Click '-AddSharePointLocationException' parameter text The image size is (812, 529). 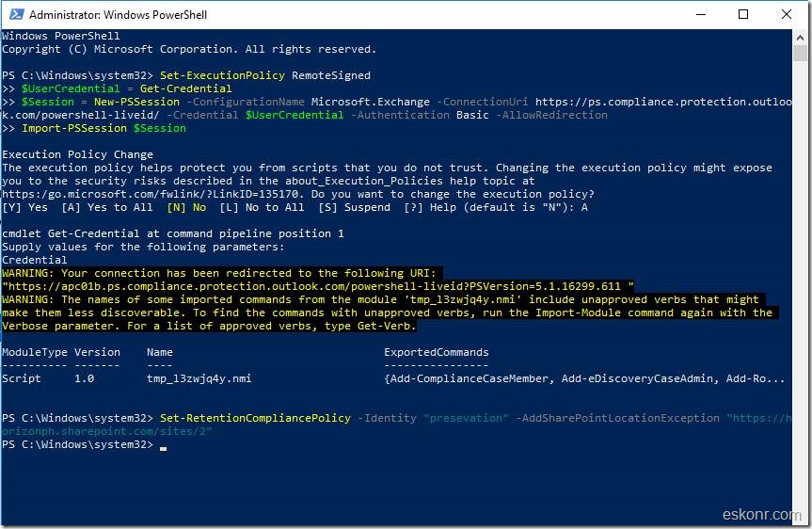click(x=617, y=418)
